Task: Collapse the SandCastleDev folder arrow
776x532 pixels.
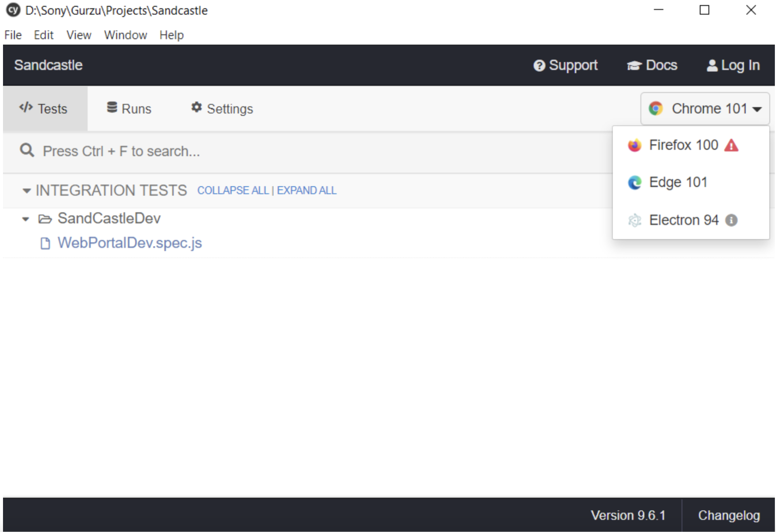Action: tap(26, 219)
